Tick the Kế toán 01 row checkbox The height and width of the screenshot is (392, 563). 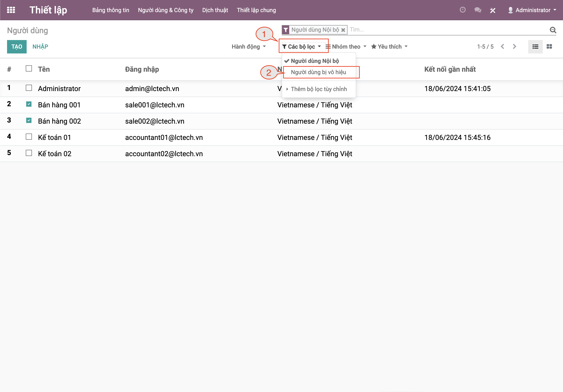pyautogui.click(x=29, y=137)
